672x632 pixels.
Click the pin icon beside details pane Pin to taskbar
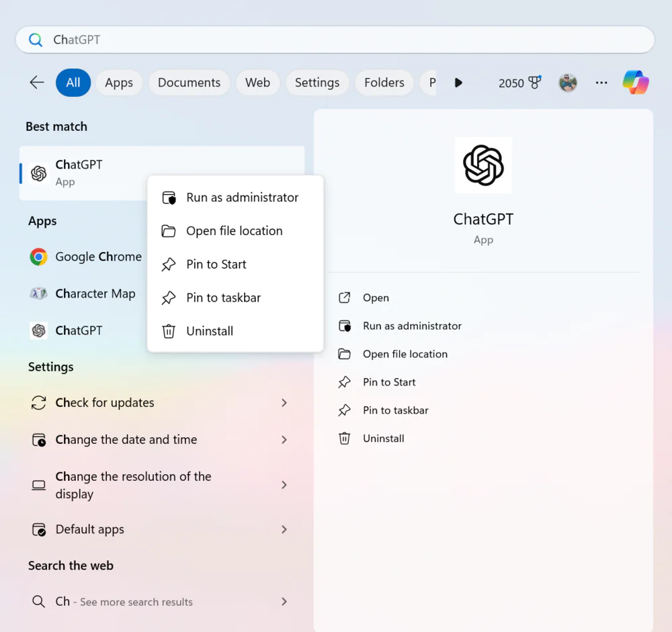pyautogui.click(x=344, y=410)
